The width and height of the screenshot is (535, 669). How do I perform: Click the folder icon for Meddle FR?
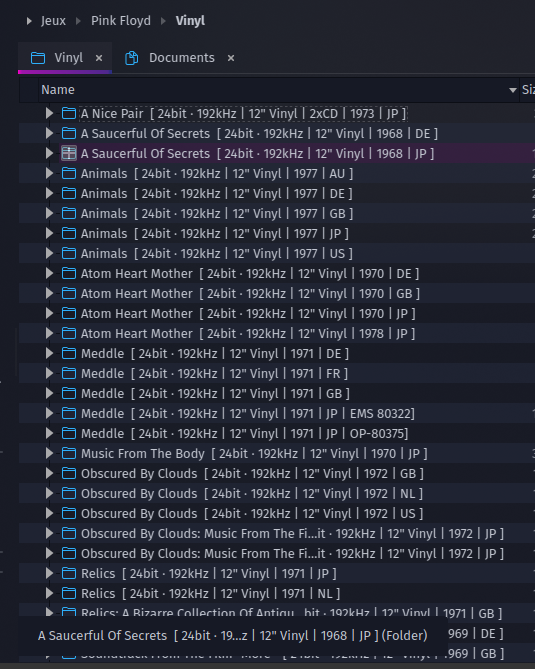coord(69,373)
